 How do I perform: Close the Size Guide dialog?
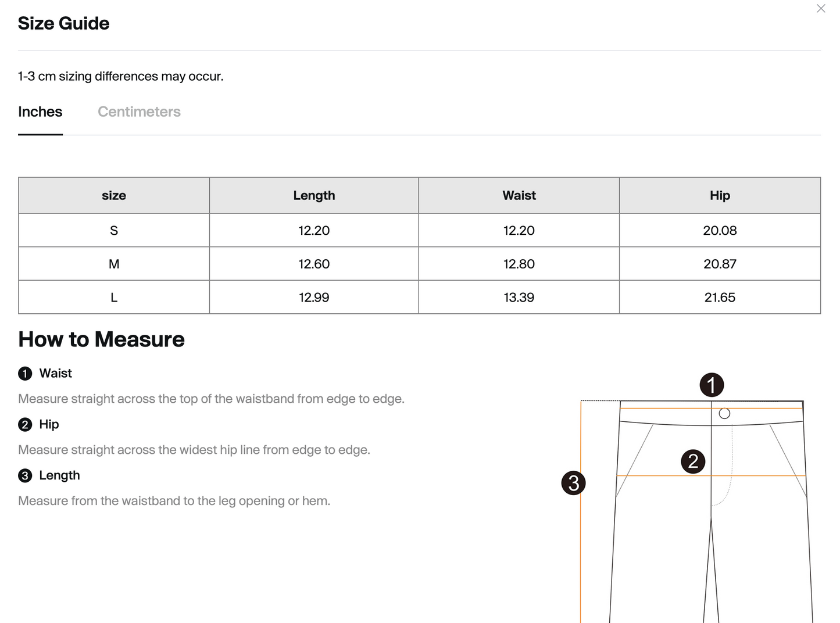821,8
